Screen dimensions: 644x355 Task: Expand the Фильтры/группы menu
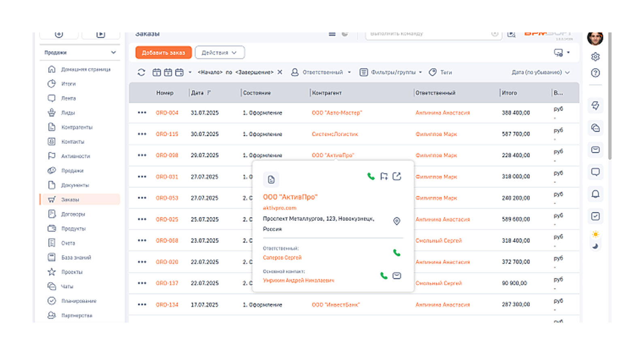point(391,72)
